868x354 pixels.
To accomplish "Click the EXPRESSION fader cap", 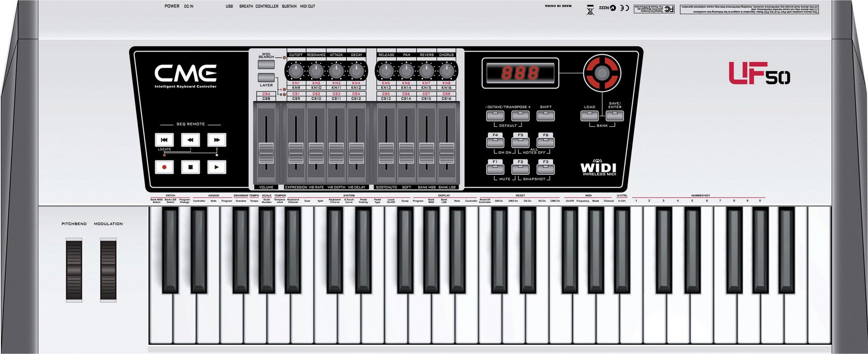I will coord(296,153).
